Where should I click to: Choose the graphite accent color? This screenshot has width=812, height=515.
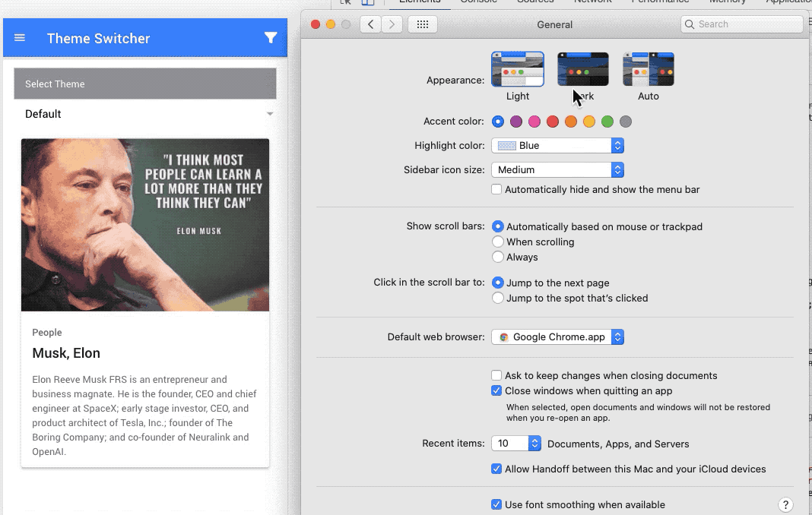click(x=626, y=122)
